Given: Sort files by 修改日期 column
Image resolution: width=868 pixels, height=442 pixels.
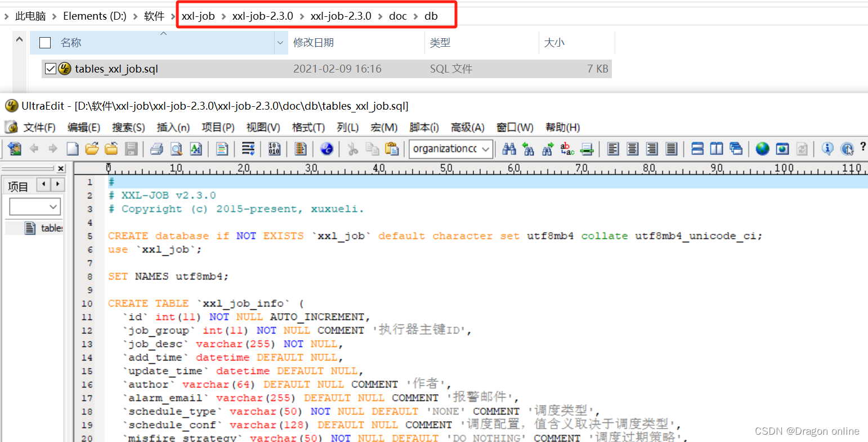Looking at the screenshot, I should [x=314, y=43].
